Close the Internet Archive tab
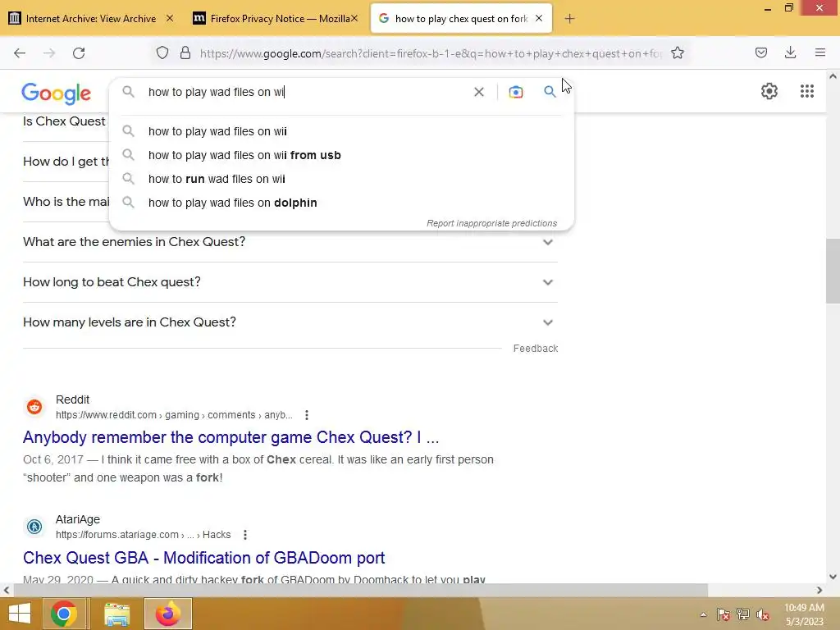 click(x=170, y=18)
